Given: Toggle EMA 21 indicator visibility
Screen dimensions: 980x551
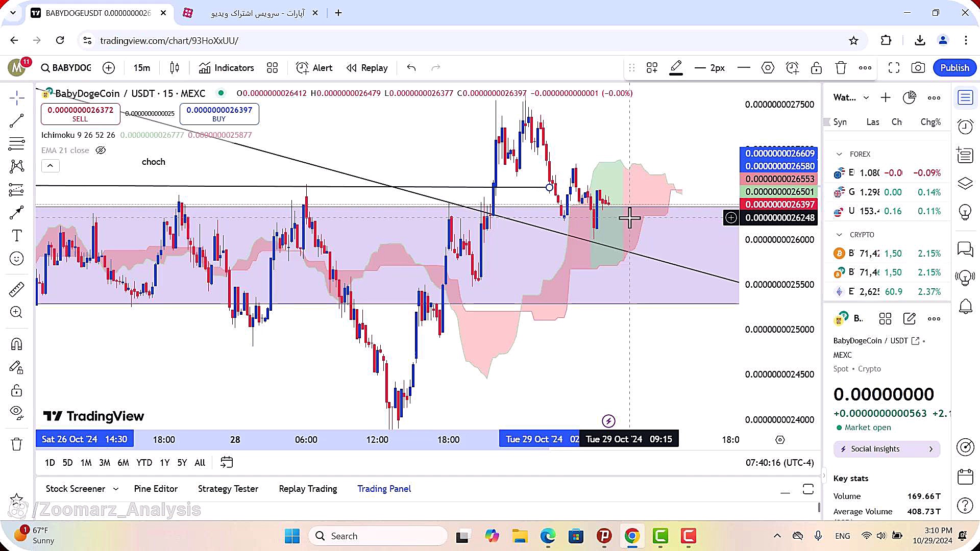Looking at the screenshot, I should point(101,150).
